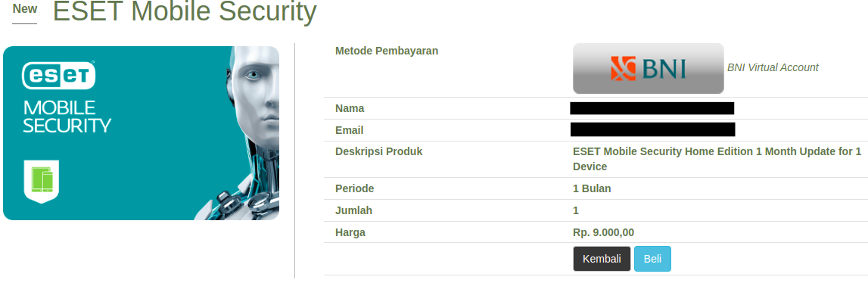Screen dimensions: 868x283
Task: Click the 1 Bulan period value
Action: (592, 188)
